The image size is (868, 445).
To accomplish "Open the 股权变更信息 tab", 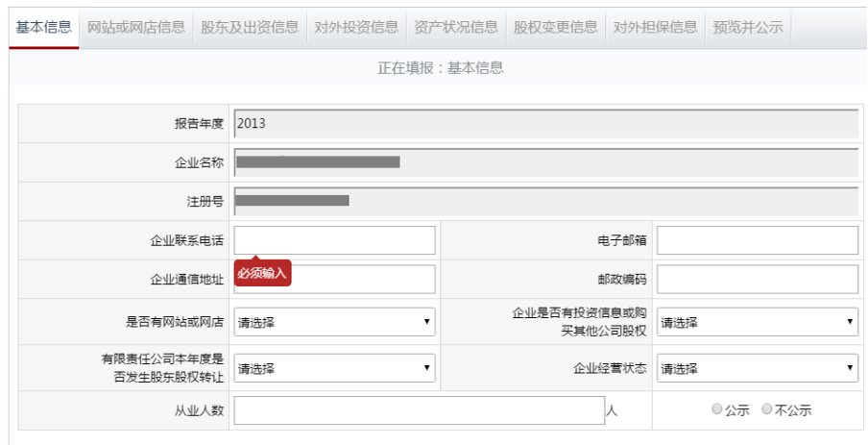I will point(555,27).
